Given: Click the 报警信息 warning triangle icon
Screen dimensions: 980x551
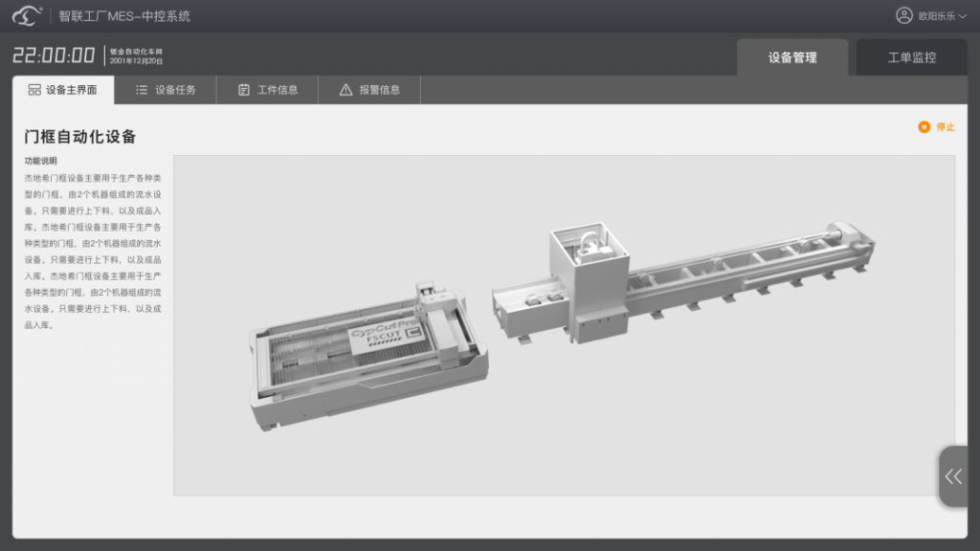Looking at the screenshot, I should [x=346, y=90].
